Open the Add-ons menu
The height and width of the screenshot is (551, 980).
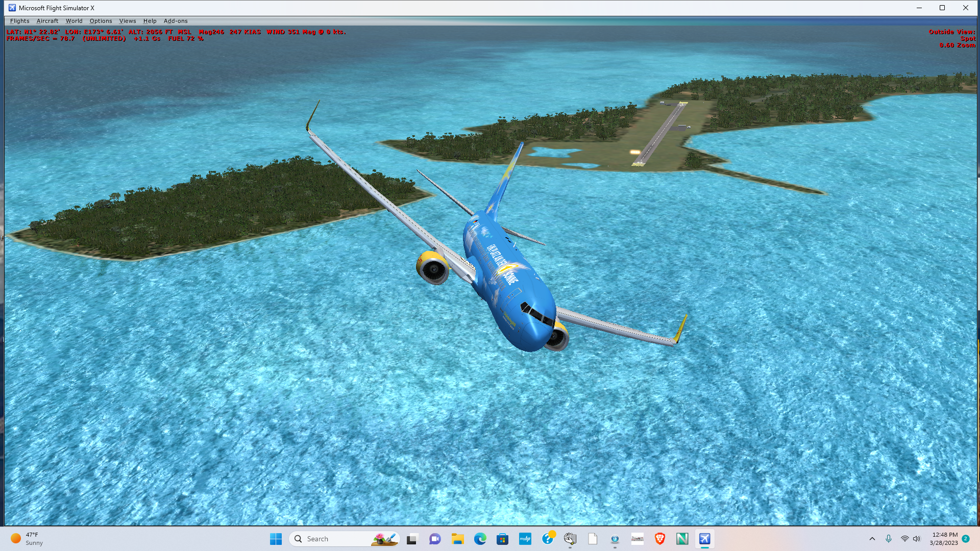coord(176,21)
